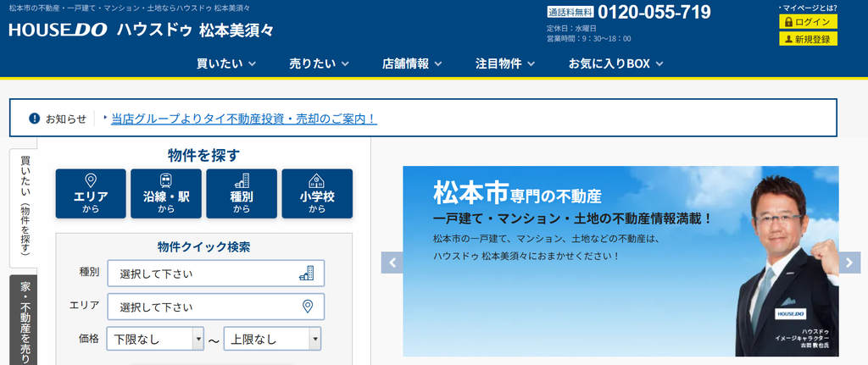
Task: Search by 種別 building button
Action: [242, 194]
